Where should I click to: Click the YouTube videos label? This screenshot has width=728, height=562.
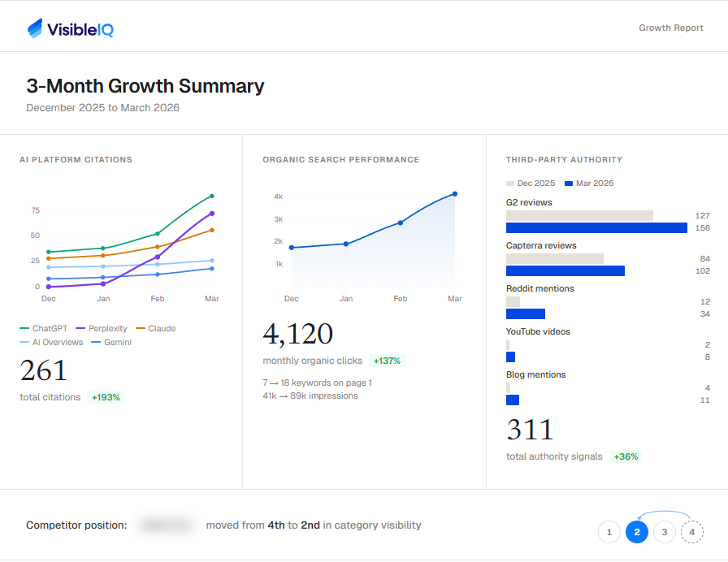pos(538,332)
